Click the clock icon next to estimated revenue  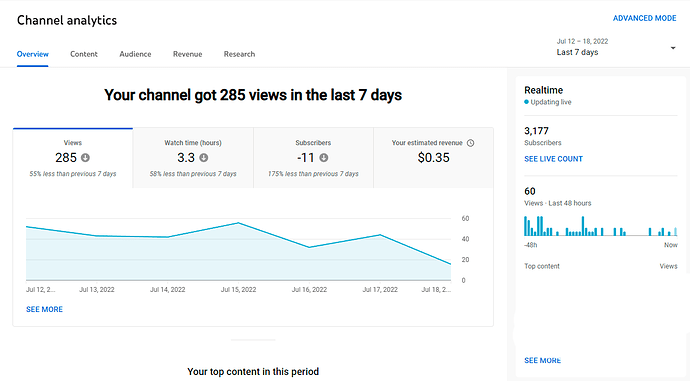pos(470,143)
